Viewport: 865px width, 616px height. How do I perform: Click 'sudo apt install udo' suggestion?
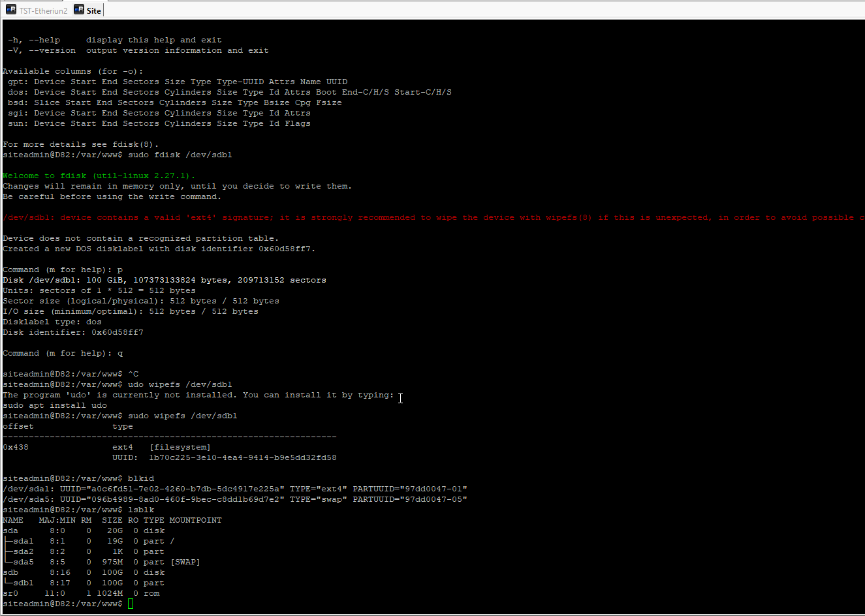click(x=55, y=405)
